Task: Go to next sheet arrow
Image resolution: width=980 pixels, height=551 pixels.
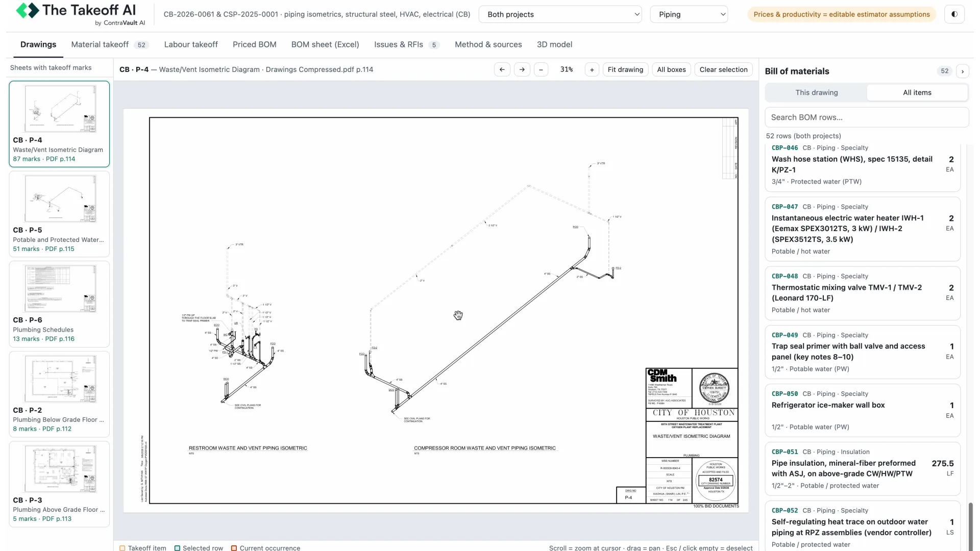Action: coord(522,70)
